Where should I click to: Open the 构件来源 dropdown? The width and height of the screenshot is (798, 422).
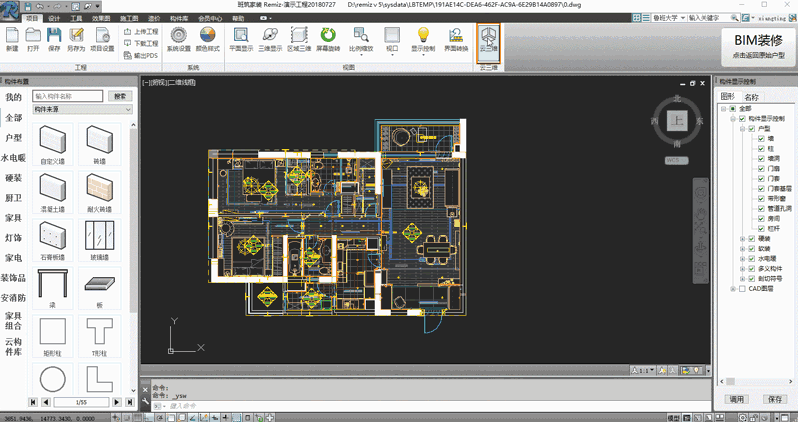(82, 109)
